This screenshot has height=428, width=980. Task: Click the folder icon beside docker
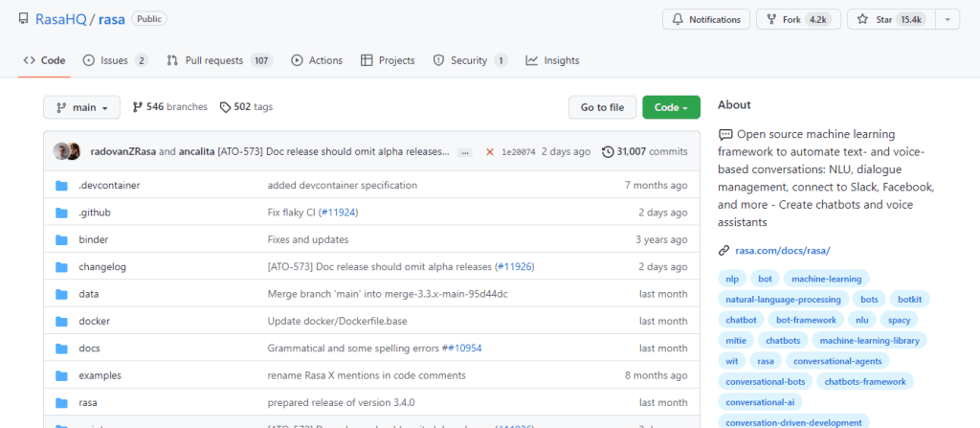click(61, 321)
